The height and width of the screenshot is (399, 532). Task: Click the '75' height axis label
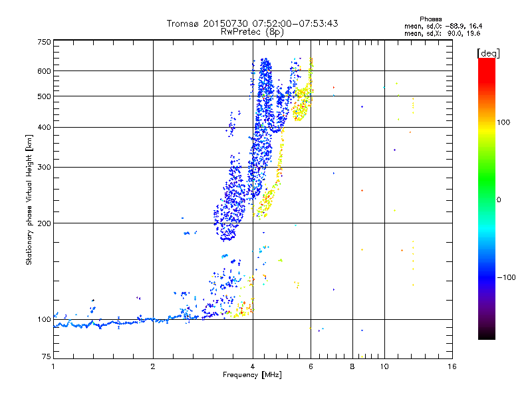pos(47,356)
